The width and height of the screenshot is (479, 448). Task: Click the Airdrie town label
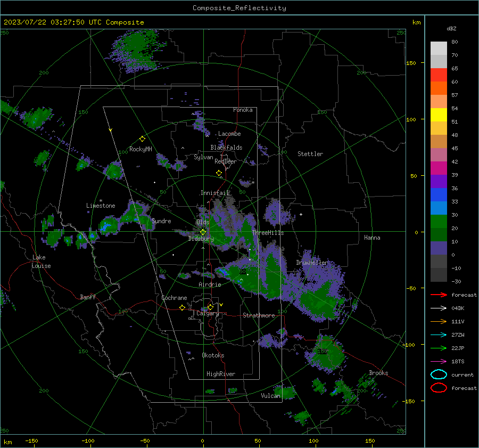(210, 284)
